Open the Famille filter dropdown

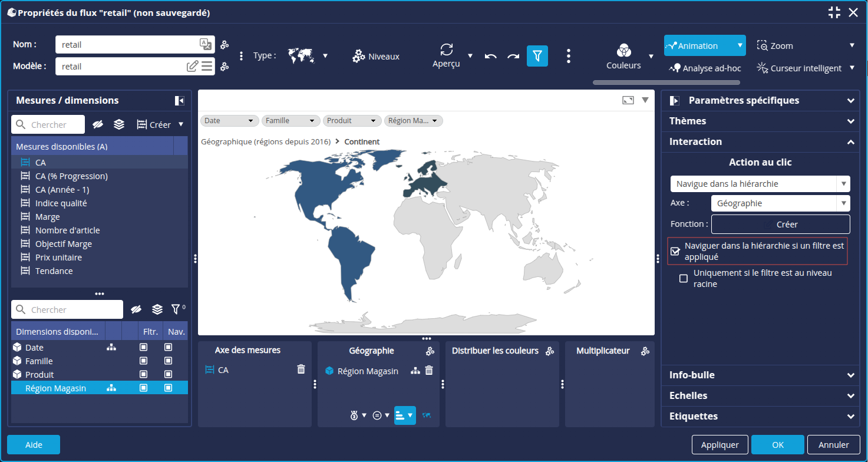(x=291, y=121)
